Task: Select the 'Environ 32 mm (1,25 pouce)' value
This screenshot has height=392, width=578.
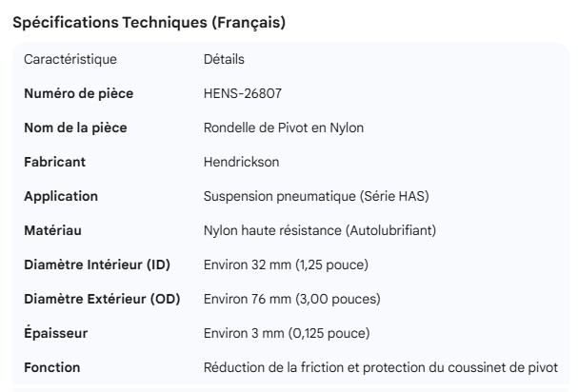Action: click(x=286, y=265)
